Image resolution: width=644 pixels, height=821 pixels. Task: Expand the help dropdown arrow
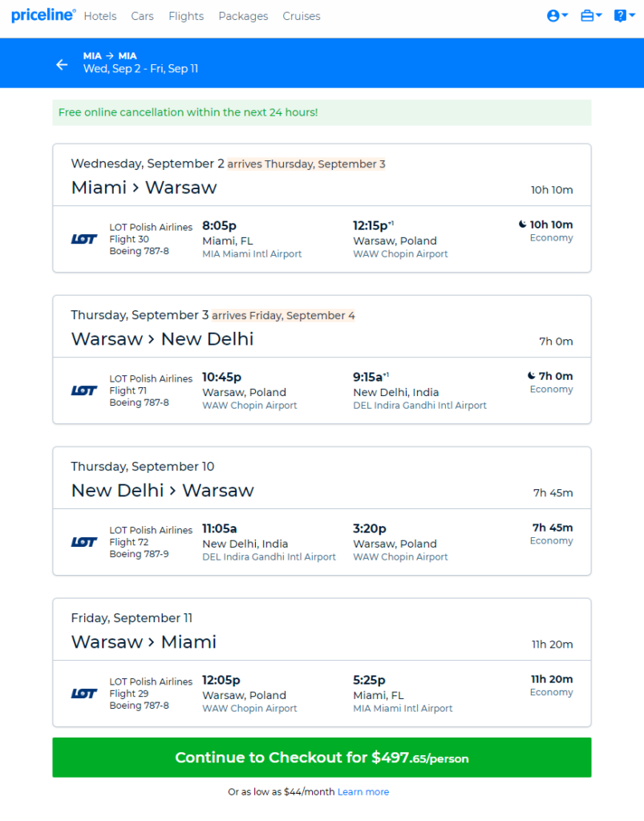click(x=632, y=16)
